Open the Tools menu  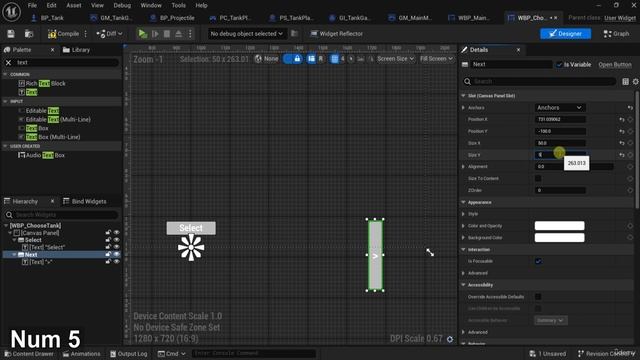coord(178,5)
